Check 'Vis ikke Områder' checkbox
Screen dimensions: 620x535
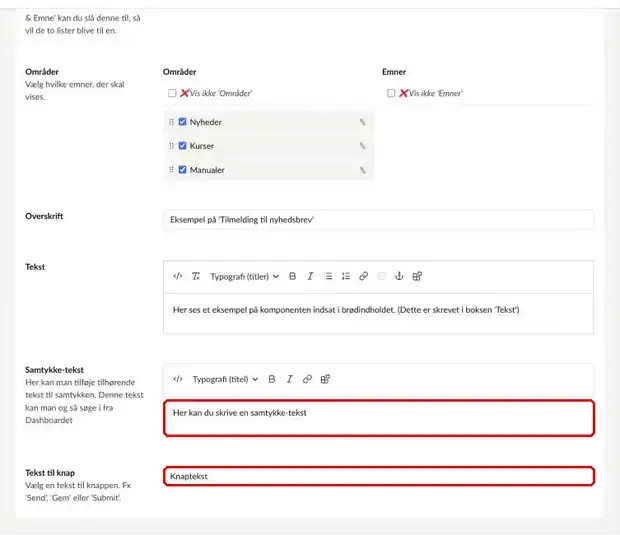click(x=172, y=93)
